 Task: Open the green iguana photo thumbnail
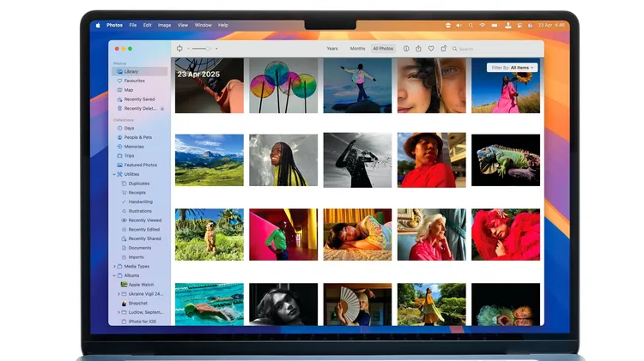505,160
